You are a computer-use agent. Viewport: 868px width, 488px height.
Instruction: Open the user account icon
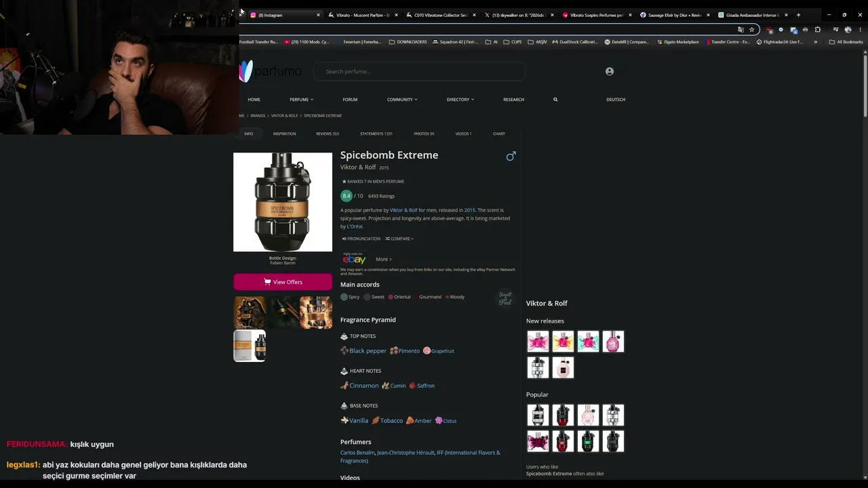(x=610, y=71)
